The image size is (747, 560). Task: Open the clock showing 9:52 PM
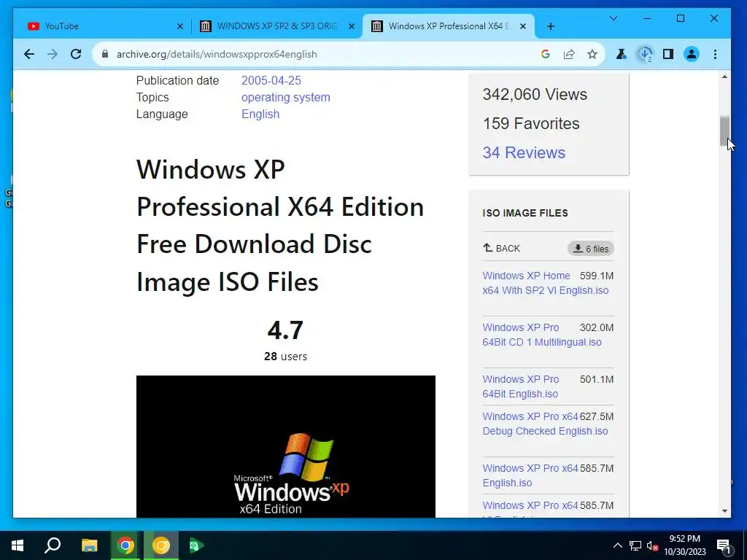click(684, 545)
